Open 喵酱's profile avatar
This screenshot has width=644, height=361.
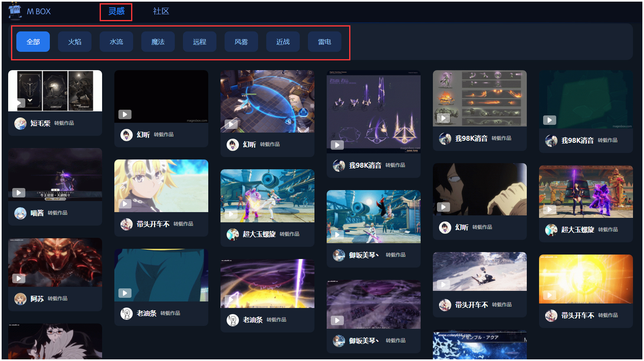click(x=20, y=213)
